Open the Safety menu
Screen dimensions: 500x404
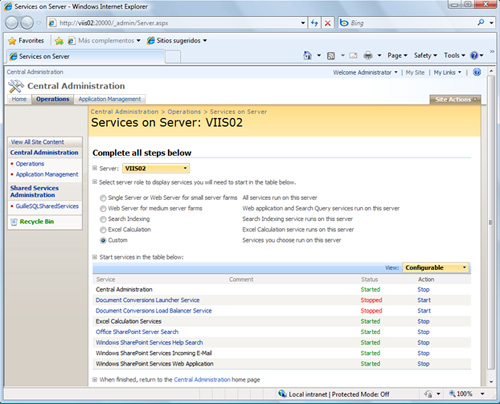point(425,56)
